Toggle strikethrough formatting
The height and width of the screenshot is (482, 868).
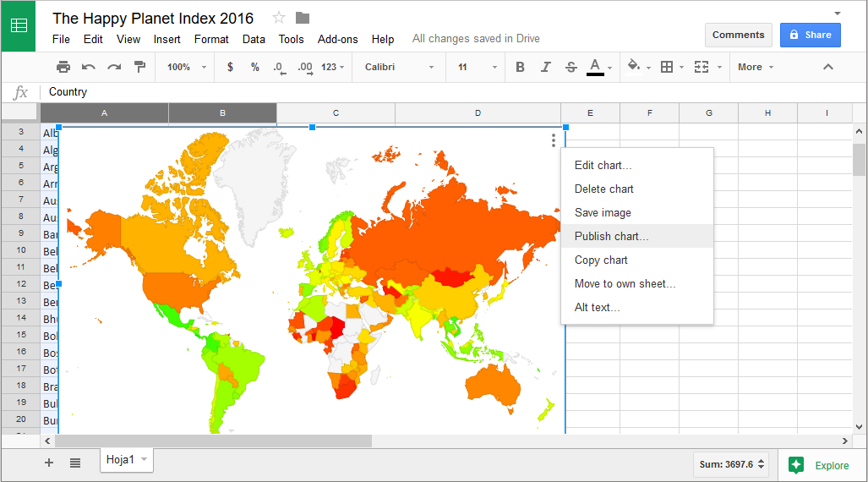click(570, 67)
